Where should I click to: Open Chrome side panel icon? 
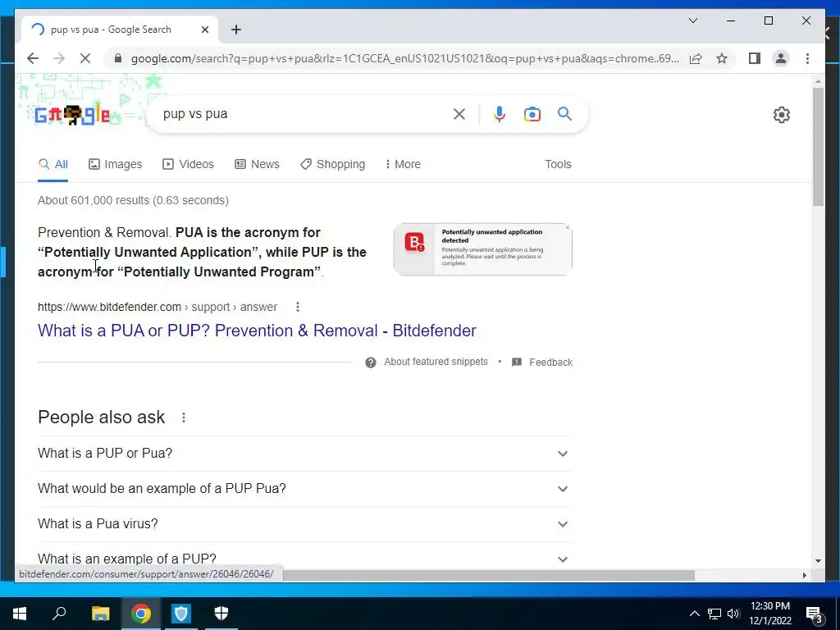[755, 58]
